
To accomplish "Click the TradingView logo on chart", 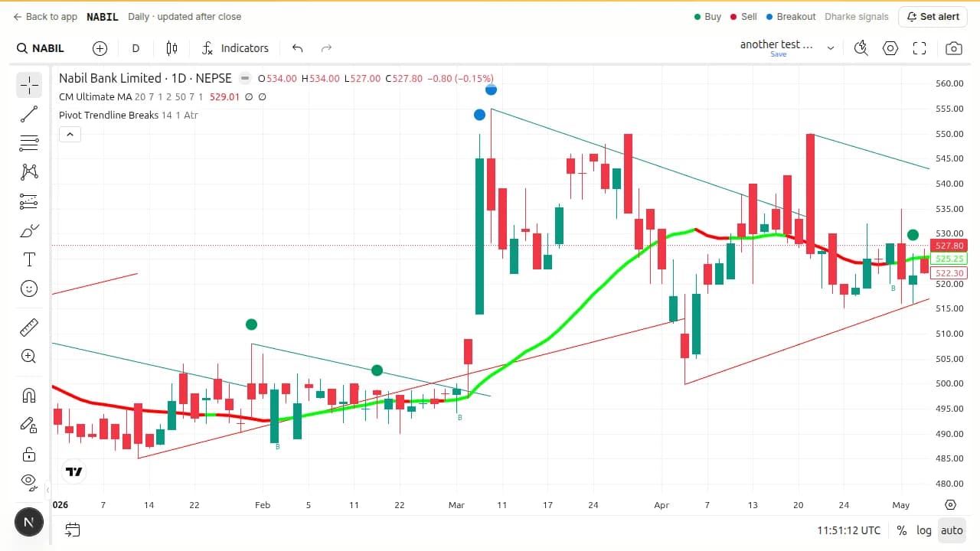I will tap(74, 472).
